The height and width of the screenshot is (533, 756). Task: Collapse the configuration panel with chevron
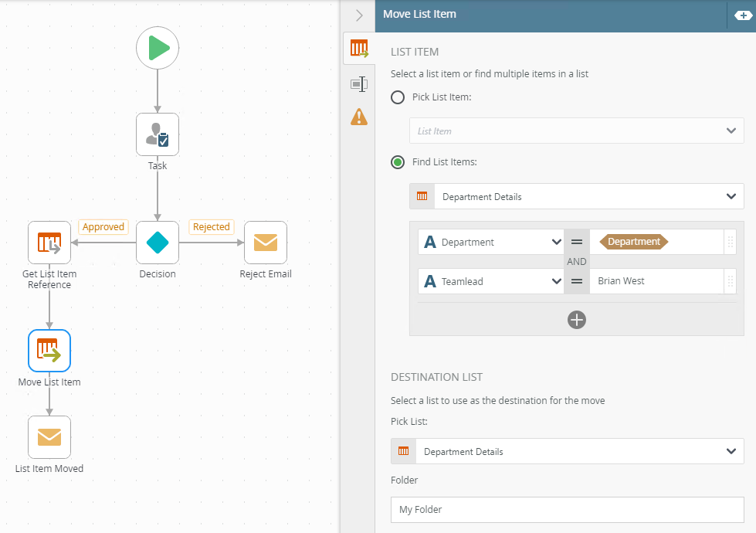point(359,15)
